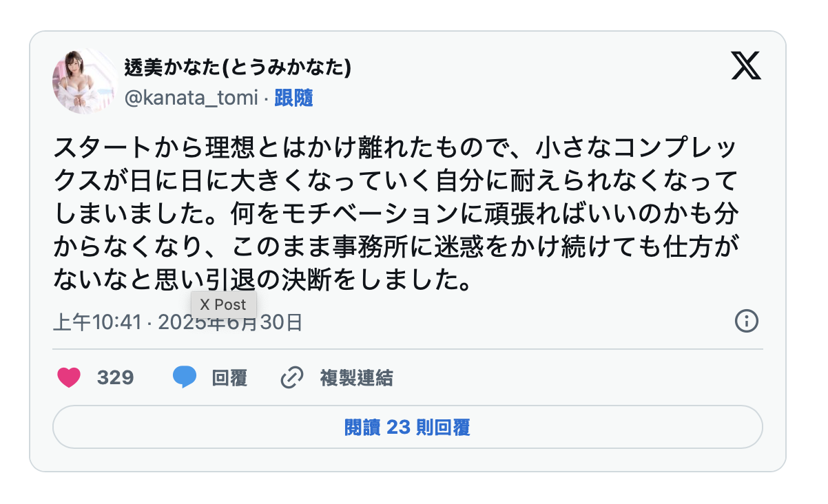The image size is (828, 504).
Task: Click the 329 likes count
Action: pyautogui.click(x=115, y=378)
